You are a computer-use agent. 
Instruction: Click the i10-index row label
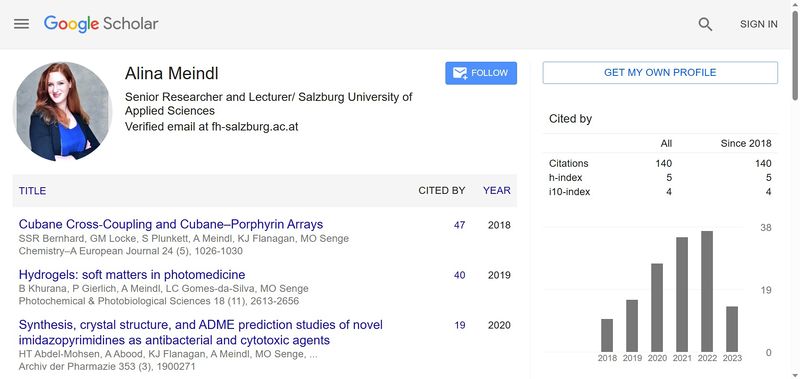click(569, 192)
